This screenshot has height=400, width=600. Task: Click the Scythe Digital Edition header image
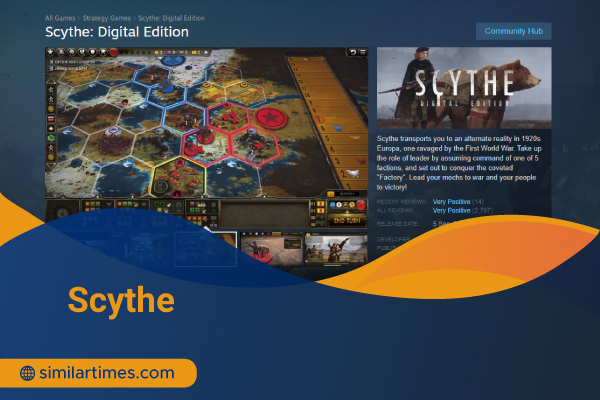[x=464, y=88]
